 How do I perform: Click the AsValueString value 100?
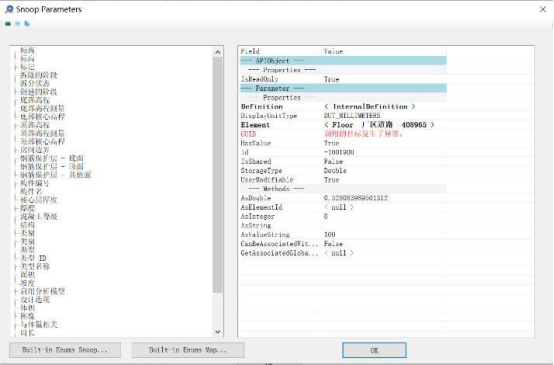coord(330,235)
